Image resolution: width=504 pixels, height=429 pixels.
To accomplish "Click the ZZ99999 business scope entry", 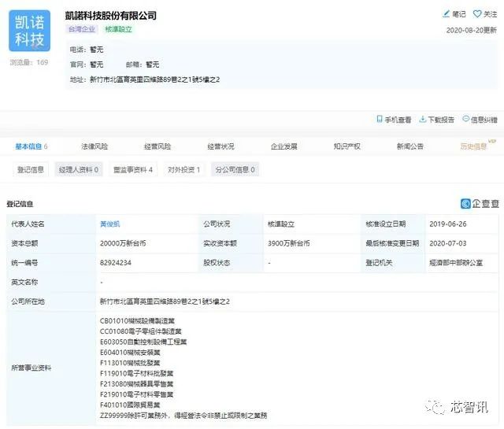I will click(x=183, y=416).
